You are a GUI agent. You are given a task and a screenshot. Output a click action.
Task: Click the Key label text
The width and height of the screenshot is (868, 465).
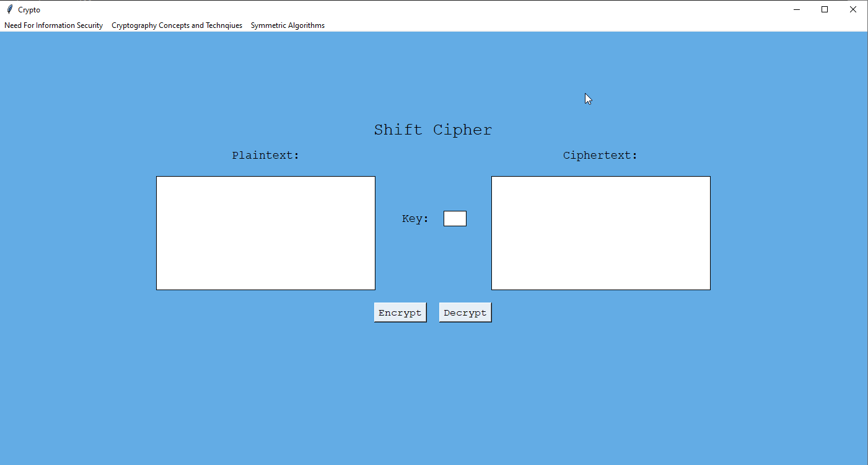(x=415, y=219)
